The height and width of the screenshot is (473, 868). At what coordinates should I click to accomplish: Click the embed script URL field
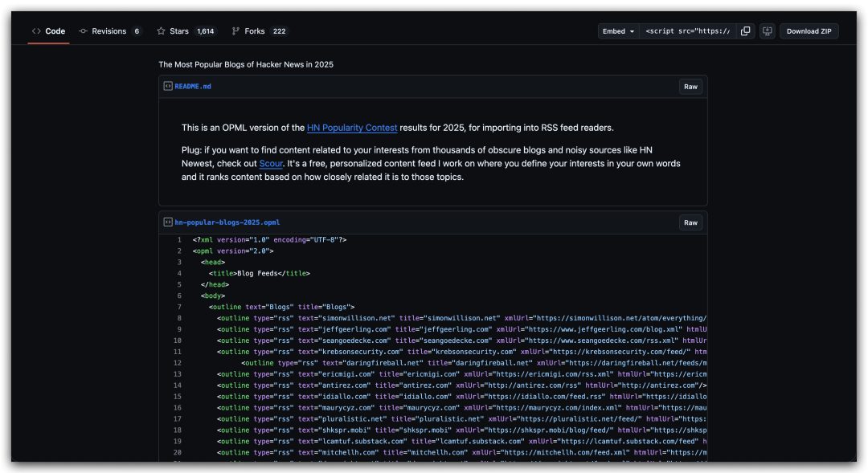(x=688, y=31)
